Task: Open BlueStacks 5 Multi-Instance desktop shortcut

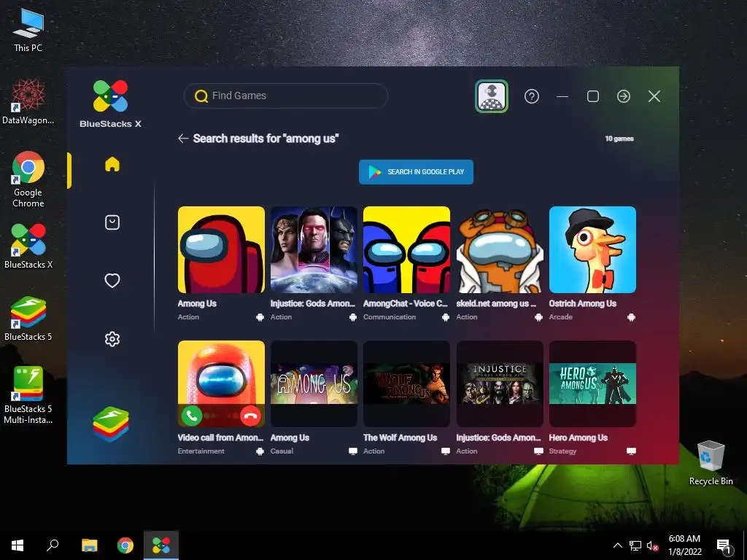Action: (28, 394)
